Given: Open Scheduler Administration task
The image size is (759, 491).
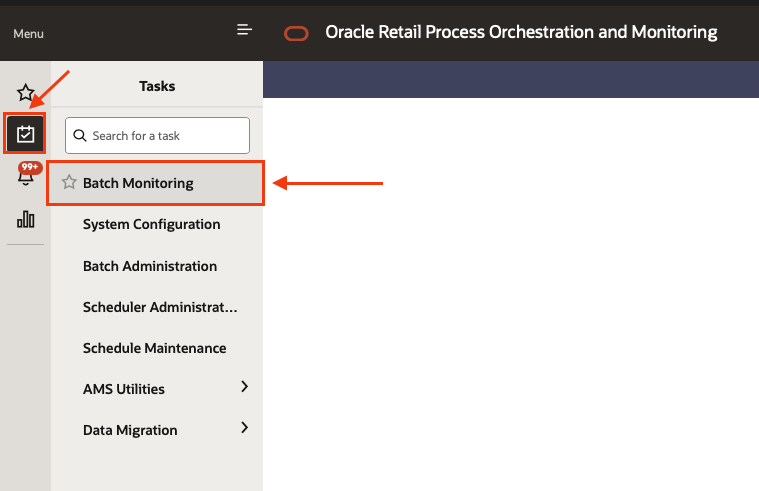Looking at the screenshot, I should [x=160, y=307].
